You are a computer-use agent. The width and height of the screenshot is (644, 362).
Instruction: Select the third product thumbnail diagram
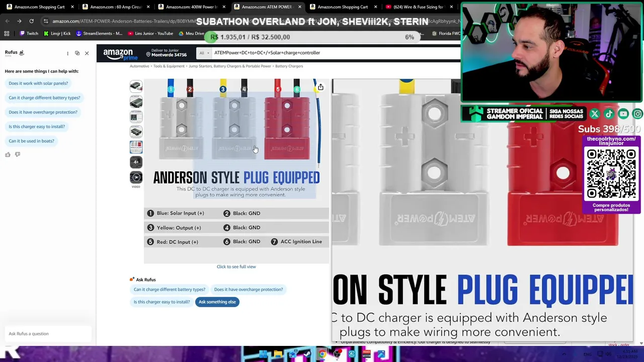pyautogui.click(x=136, y=117)
